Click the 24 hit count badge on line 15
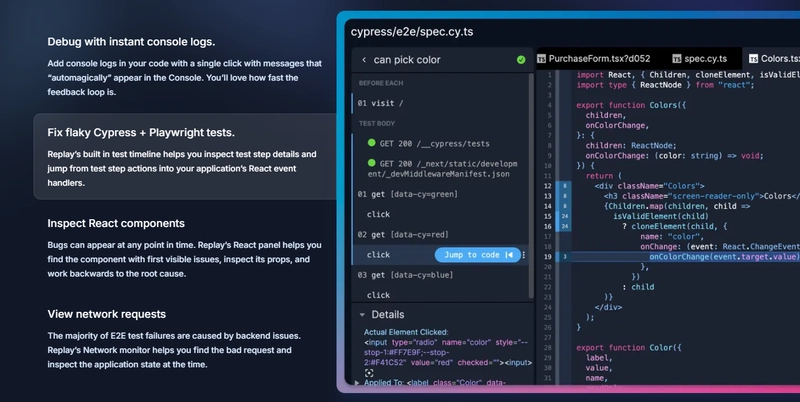The height and width of the screenshot is (402, 800). (x=564, y=216)
